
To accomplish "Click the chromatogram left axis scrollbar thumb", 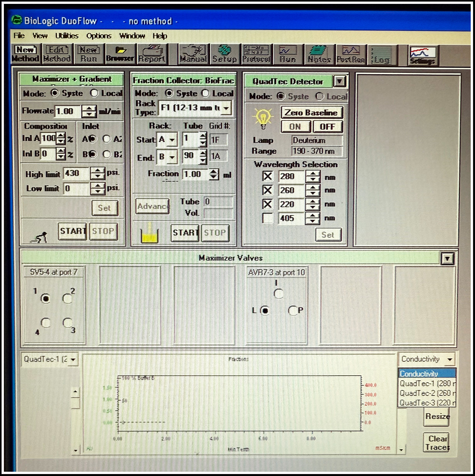I will [75, 403].
